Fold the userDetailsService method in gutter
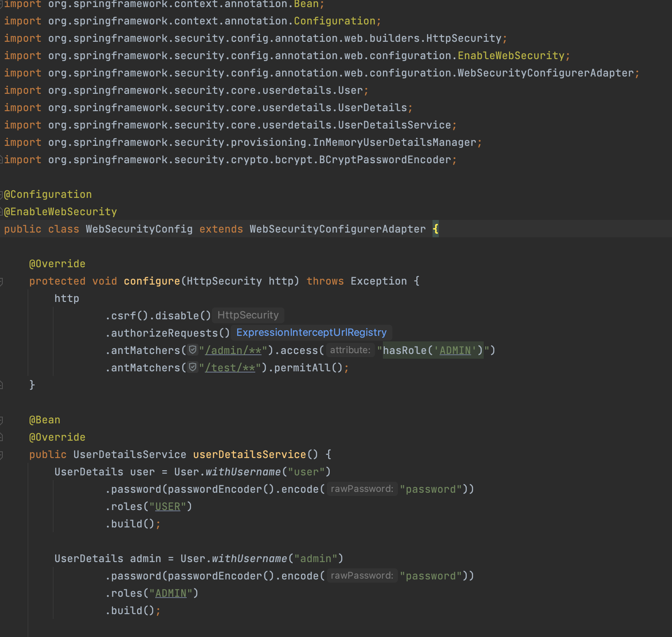 (2, 455)
